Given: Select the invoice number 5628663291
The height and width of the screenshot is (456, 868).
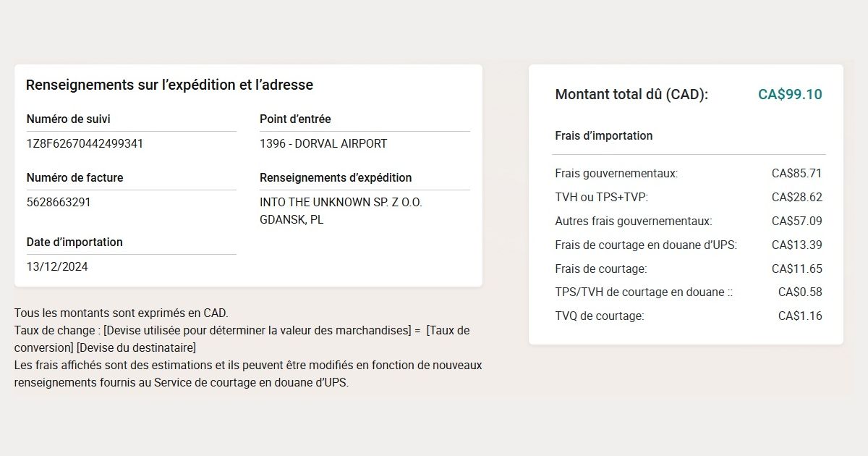Looking at the screenshot, I should (x=59, y=202).
